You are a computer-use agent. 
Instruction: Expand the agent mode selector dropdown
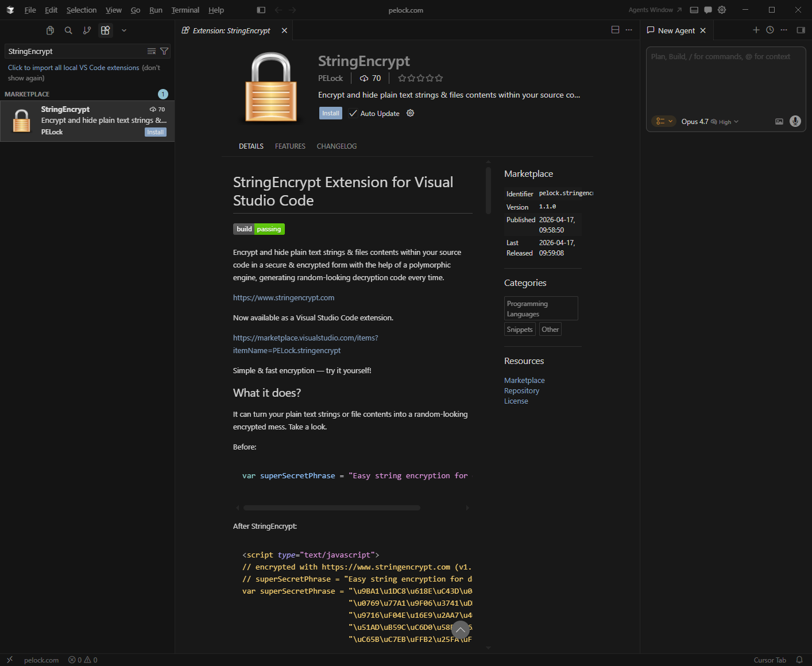663,121
